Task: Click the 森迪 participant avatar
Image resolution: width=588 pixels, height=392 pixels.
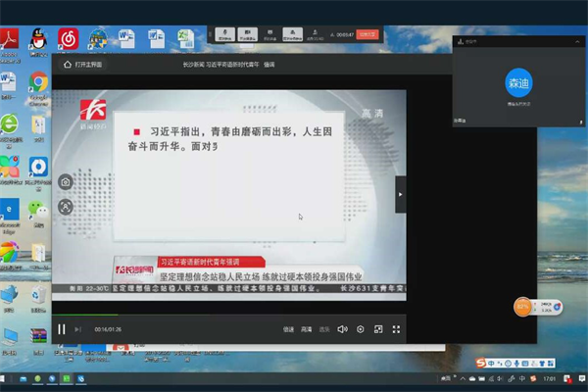Action: point(518,82)
